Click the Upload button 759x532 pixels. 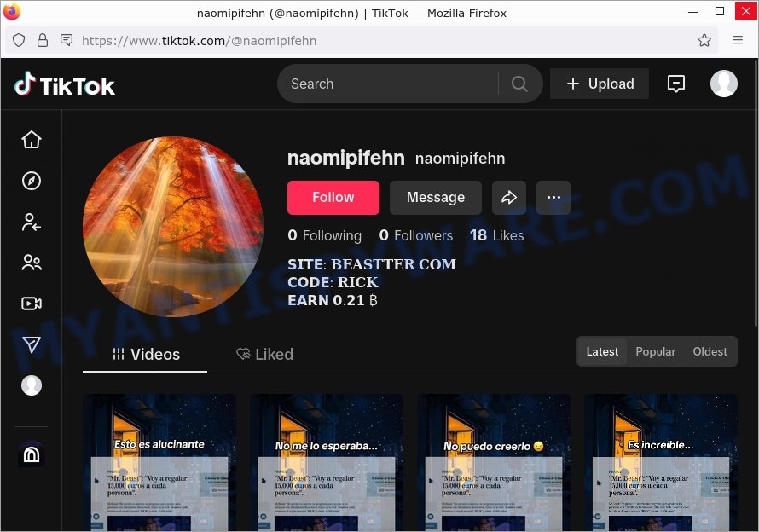(600, 84)
